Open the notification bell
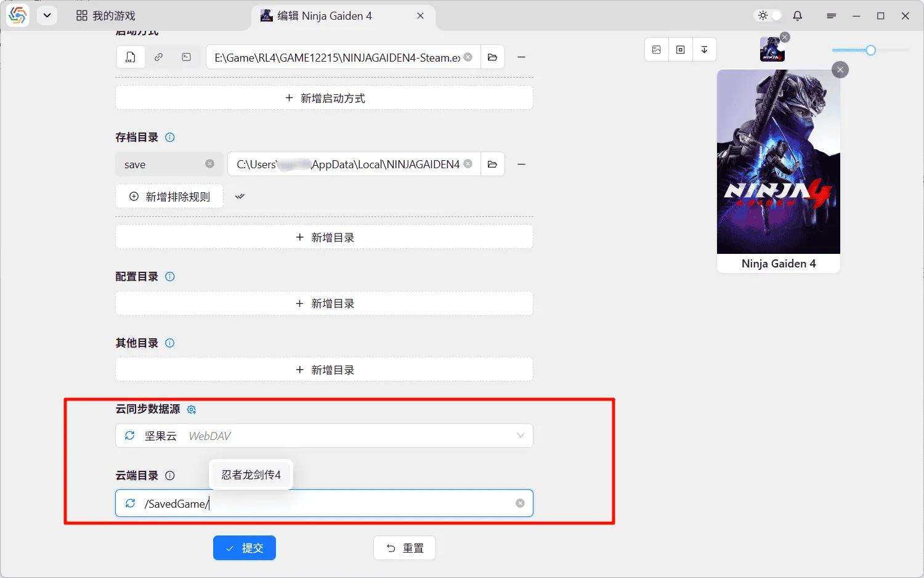924x578 pixels. (x=797, y=15)
